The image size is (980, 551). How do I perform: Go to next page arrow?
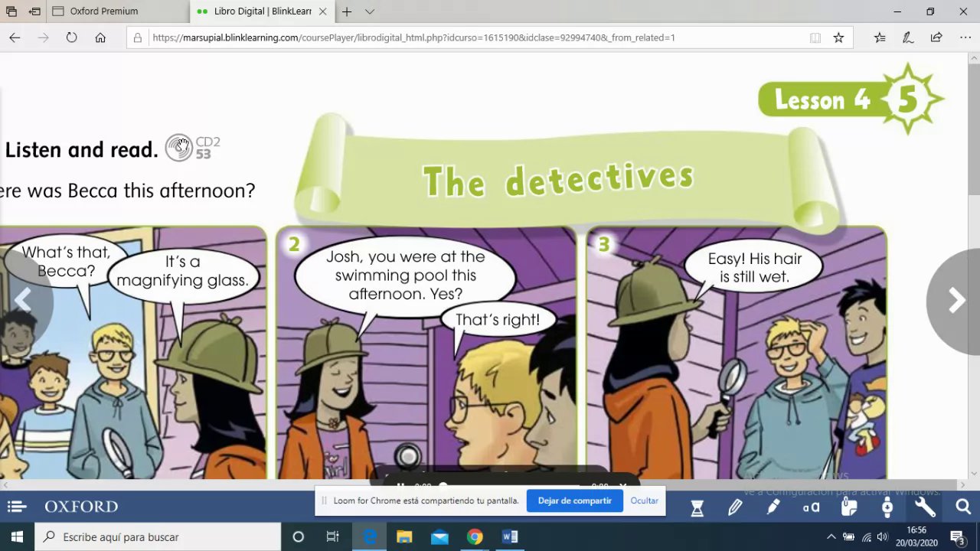pos(955,301)
